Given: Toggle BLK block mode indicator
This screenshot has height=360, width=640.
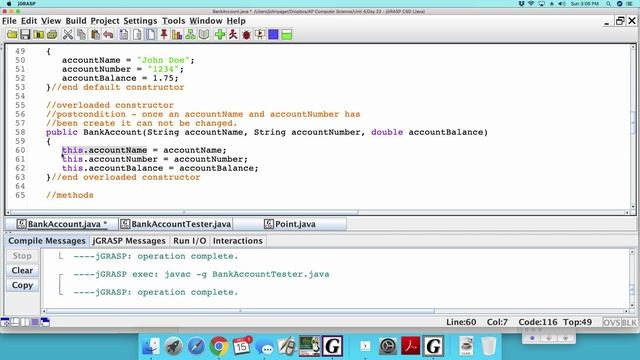Looking at the screenshot, I should click(629, 322).
